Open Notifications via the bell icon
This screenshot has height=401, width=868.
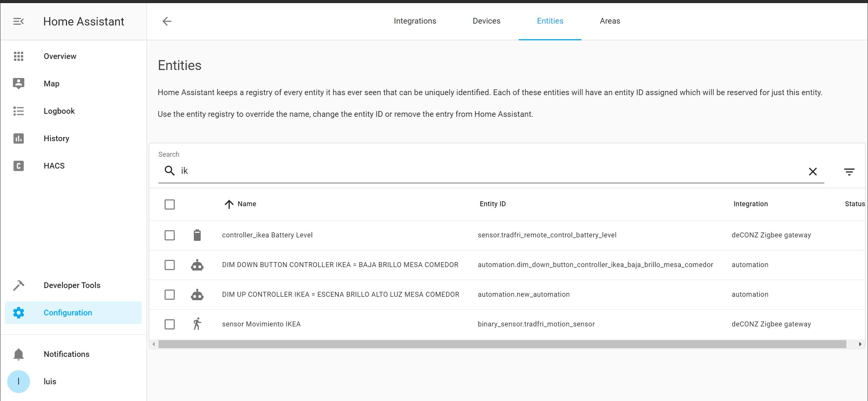point(18,354)
